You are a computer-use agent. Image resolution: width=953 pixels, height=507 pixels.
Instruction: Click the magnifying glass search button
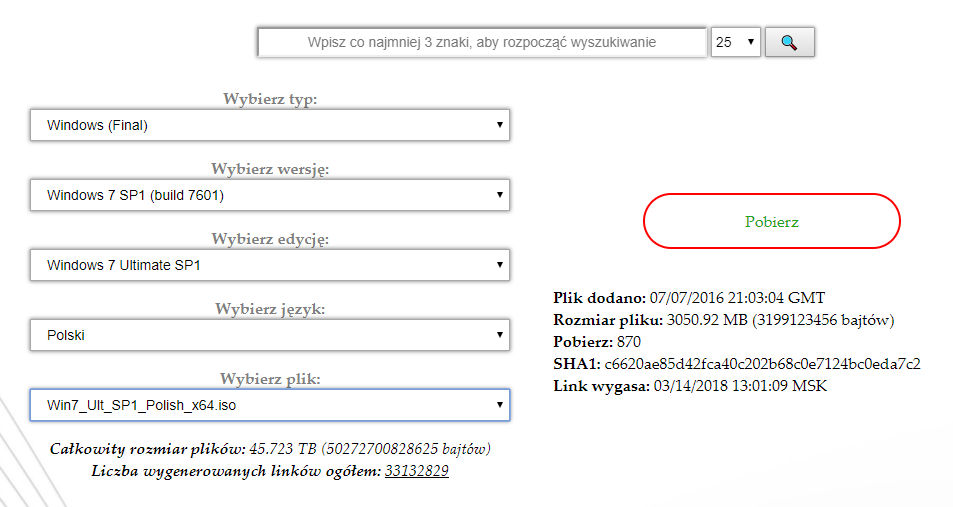point(790,42)
